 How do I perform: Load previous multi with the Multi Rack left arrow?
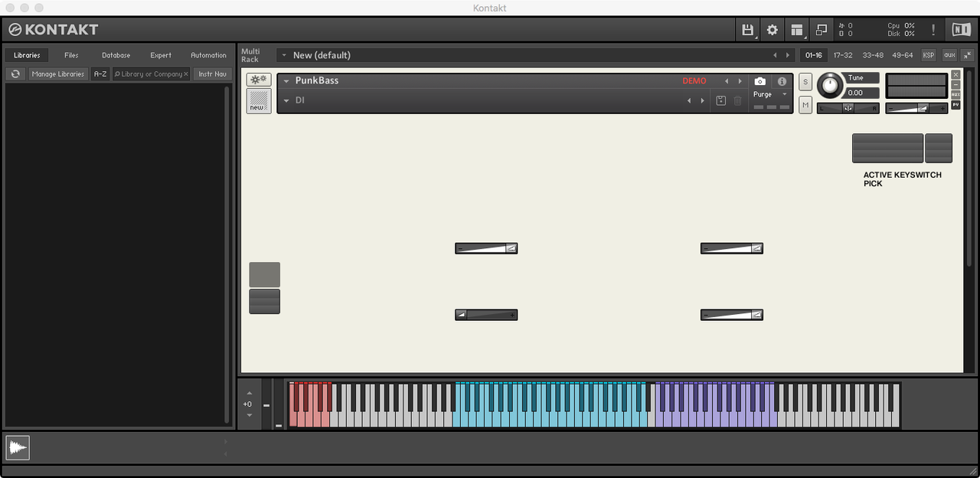(x=775, y=55)
